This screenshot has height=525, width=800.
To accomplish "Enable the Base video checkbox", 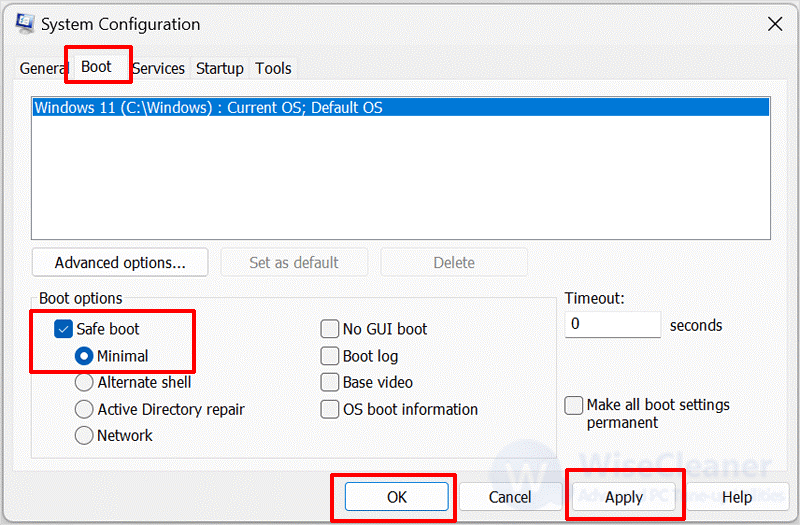I will coord(330,383).
